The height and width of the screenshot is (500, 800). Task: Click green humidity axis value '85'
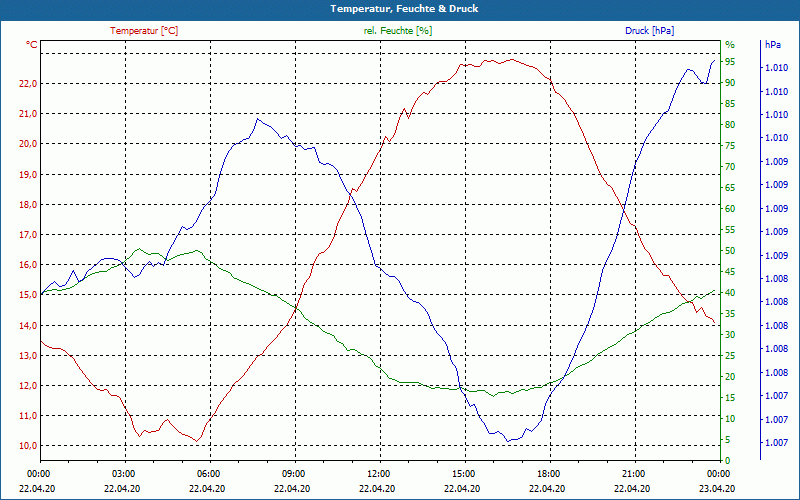pos(730,104)
